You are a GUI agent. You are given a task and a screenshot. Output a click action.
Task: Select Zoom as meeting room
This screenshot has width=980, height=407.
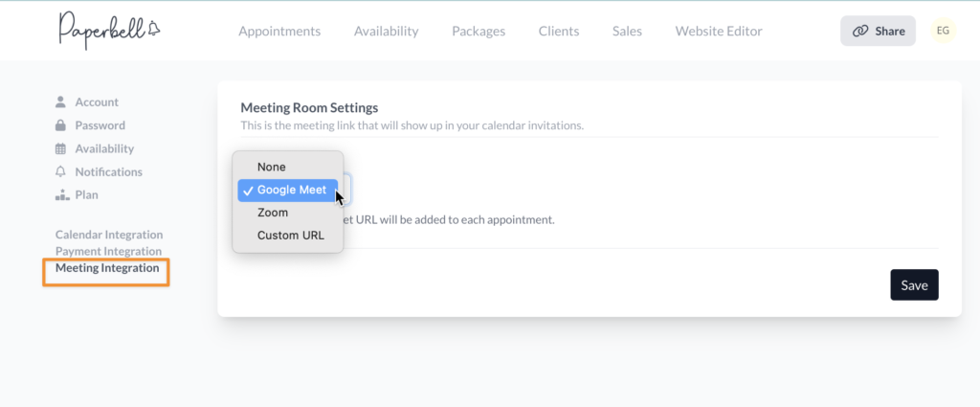pos(273,213)
